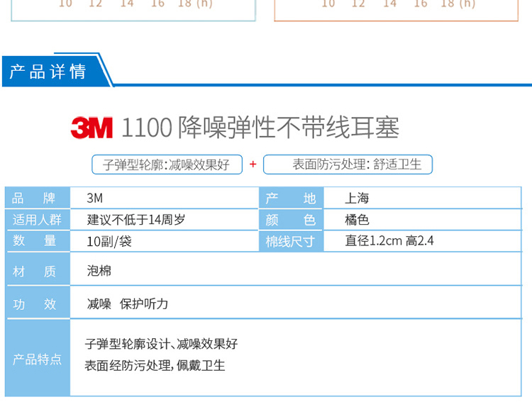
Task: Click the 泡棉 material value
Action: pyautogui.click(x=99, y=271)
